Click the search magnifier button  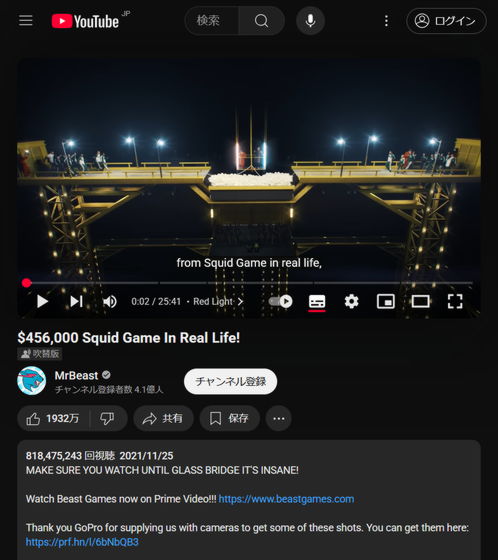click(x=262, y=21)
